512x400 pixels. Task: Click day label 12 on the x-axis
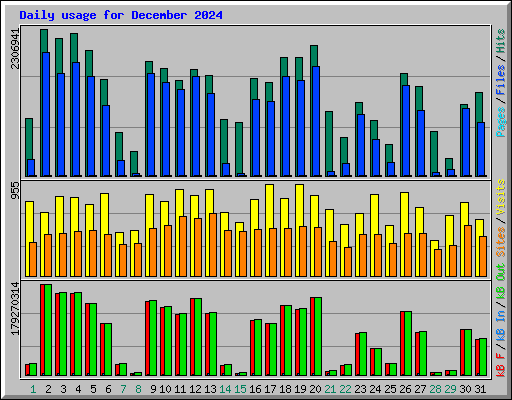pos(195,389)
